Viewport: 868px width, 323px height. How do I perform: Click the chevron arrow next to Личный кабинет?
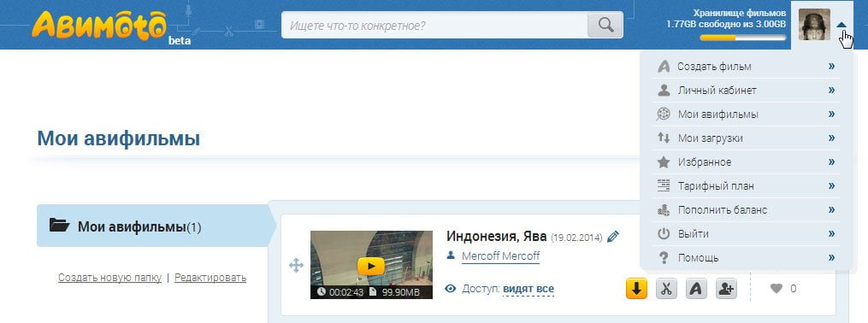(x=831, y=91)
